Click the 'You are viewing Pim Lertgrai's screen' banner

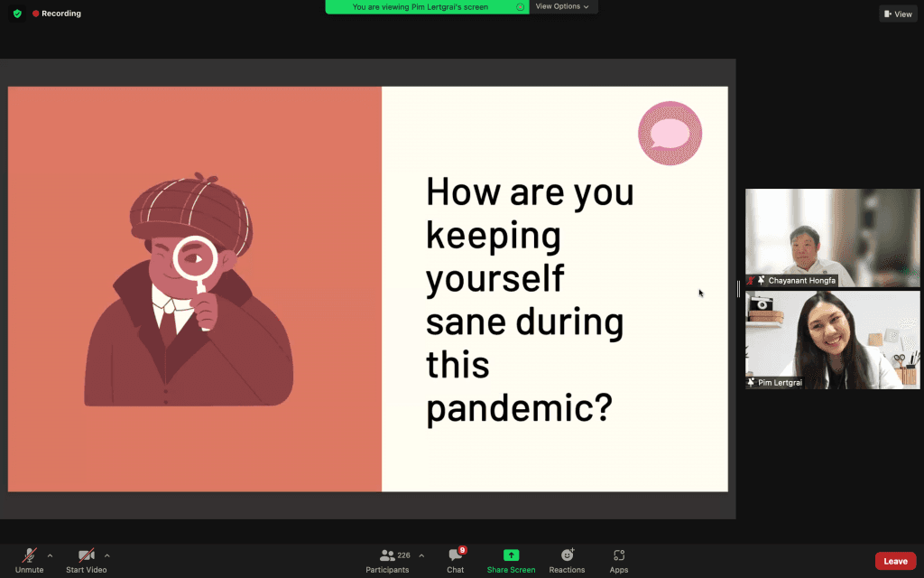tap(420, 6)
